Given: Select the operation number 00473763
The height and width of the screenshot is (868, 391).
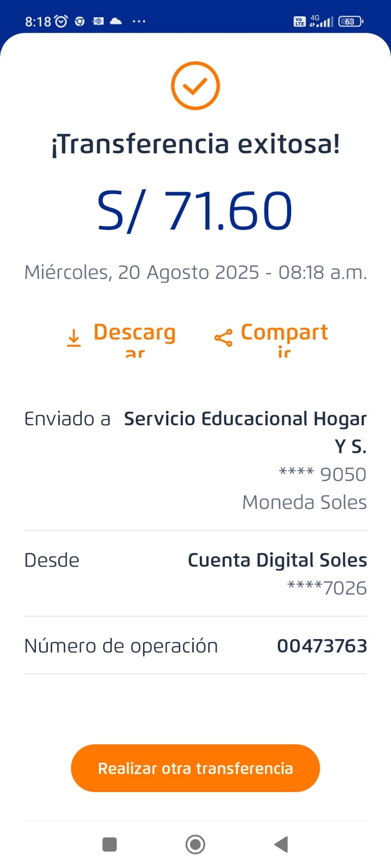Looking at the screenshot, I should tap(322, 646).
